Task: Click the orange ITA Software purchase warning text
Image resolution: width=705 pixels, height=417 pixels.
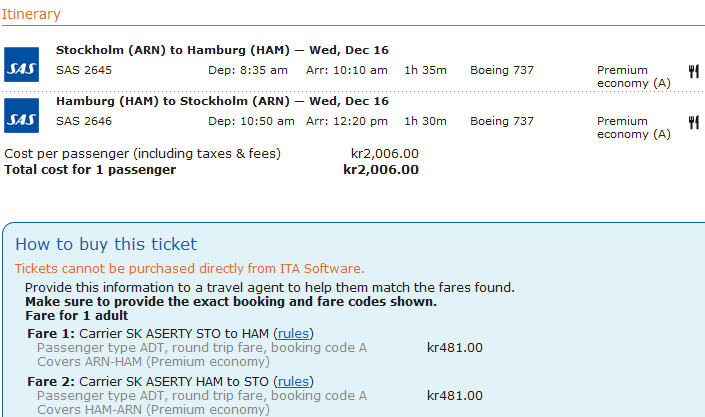Action: [189, 268]
